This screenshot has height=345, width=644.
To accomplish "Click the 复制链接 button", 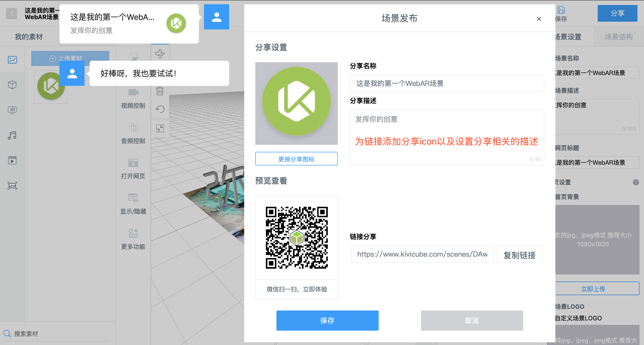I will coord(519,255).
